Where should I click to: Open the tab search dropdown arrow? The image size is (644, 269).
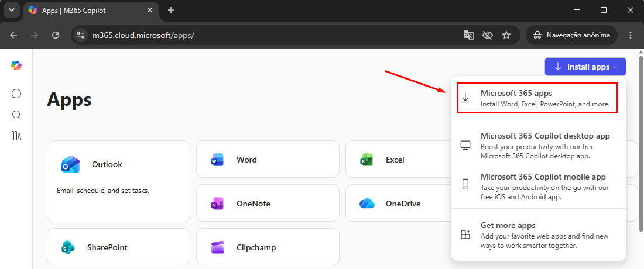coord(12,11)
